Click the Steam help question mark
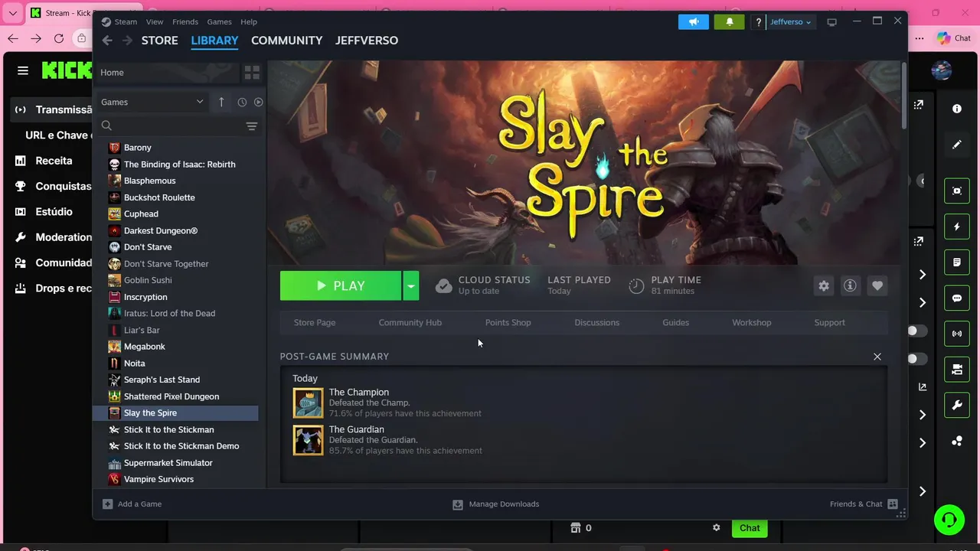The height and width of the screenshot is (551, 980). (x=757, y=22)
